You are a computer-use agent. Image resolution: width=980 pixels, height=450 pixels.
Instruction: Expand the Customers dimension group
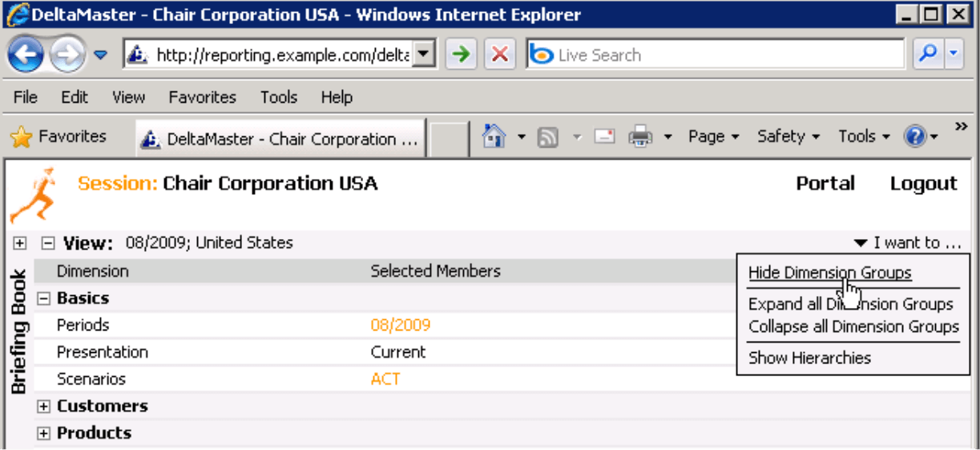45,407
